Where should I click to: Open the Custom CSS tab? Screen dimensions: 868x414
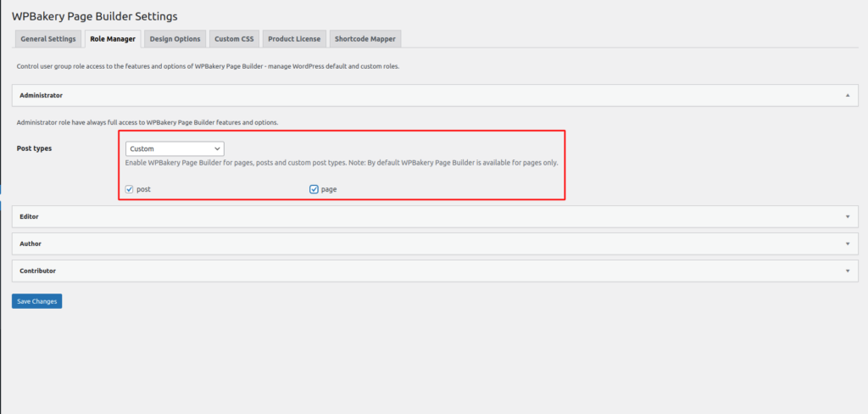234,39
